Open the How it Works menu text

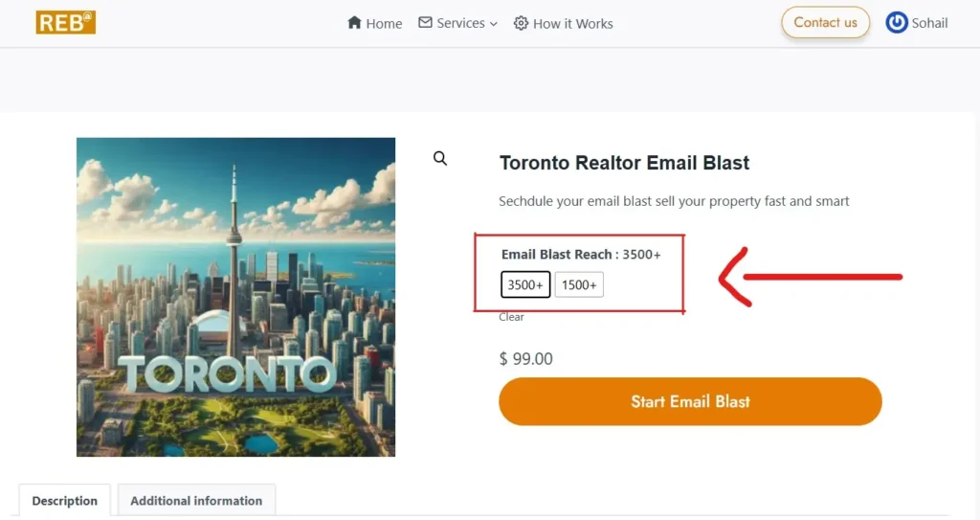tap(572, 24)
